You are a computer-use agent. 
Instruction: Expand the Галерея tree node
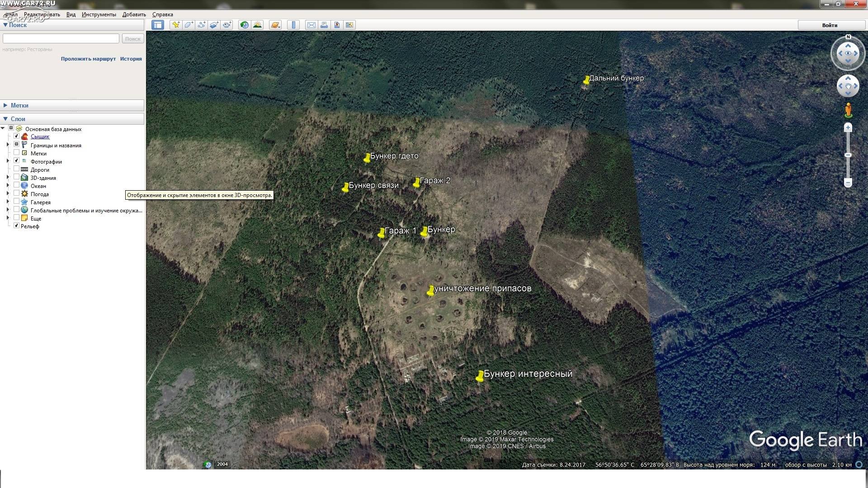pyautogui.click(x=8, y=202)
